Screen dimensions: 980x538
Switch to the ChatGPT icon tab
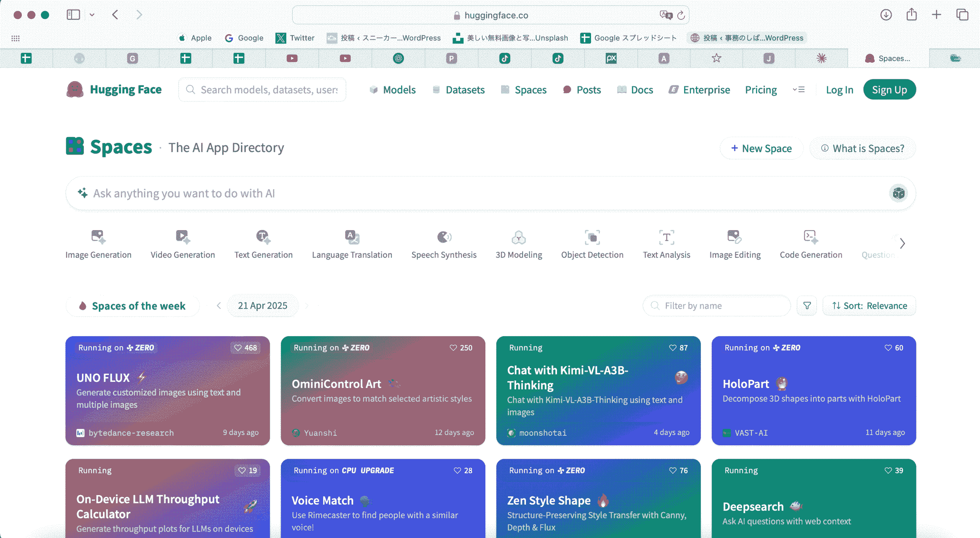pyautogui.click(x=399, y=58)
